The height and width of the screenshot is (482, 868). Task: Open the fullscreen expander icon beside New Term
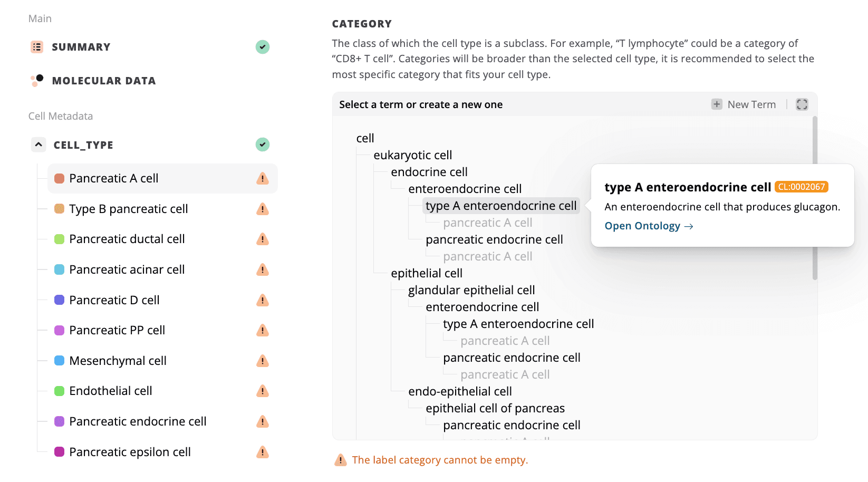click(x=802, y=104)
